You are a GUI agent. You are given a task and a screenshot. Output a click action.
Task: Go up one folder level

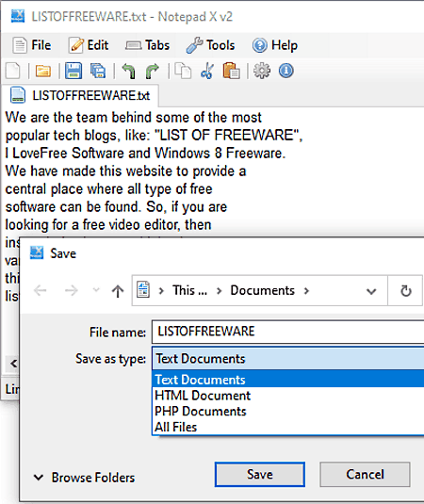point(118,291)
